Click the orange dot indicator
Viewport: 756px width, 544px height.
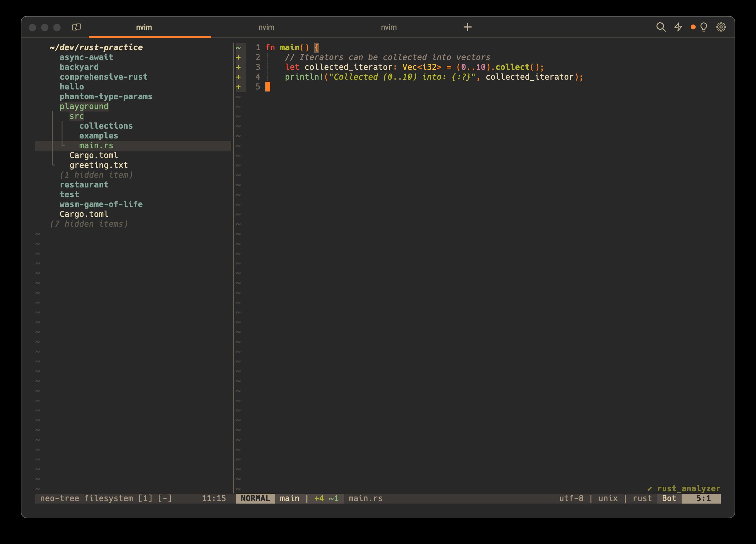[x=693, y=27]
